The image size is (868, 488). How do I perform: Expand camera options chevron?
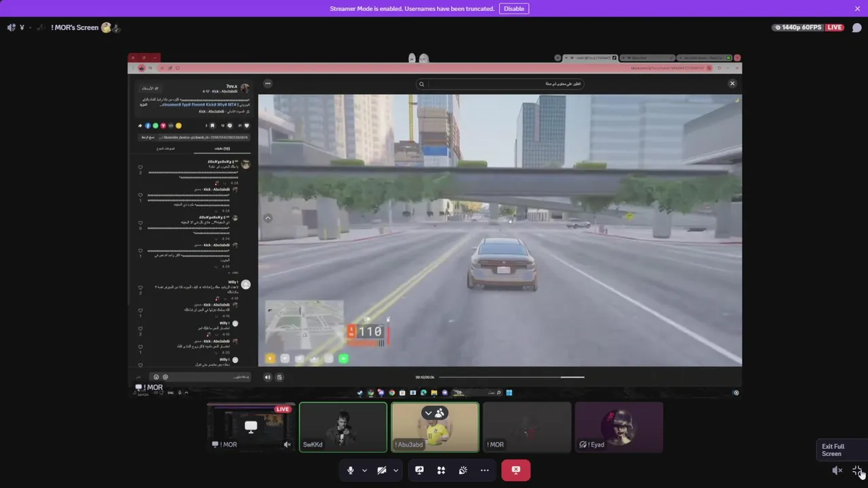pos(395,470)
